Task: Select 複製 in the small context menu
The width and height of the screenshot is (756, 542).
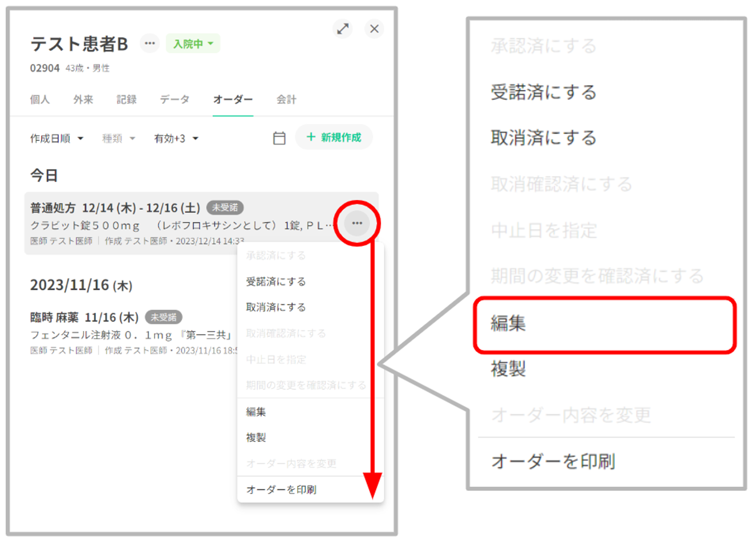Action: pos(256,437)
